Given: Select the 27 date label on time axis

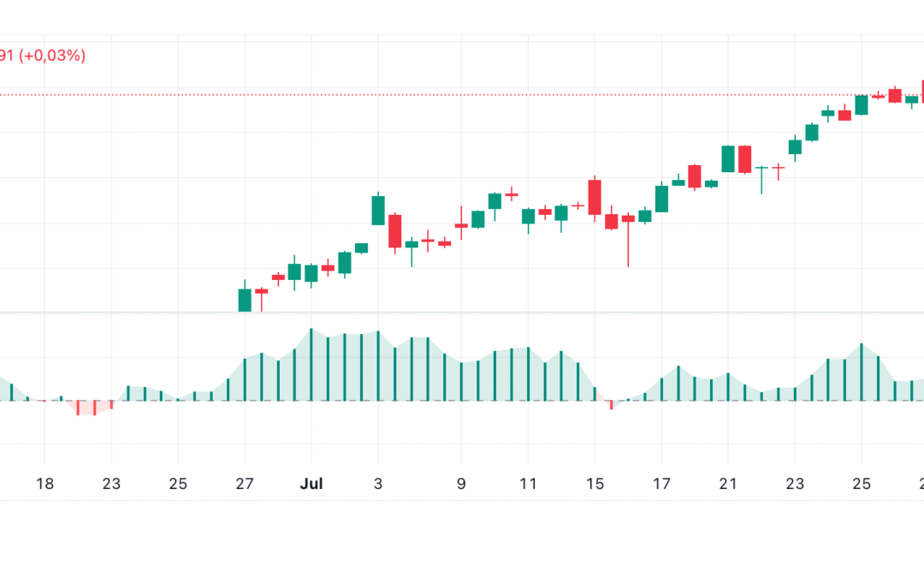Looking at the screenshot, I should pyautogui.click(x=245, y=485).
